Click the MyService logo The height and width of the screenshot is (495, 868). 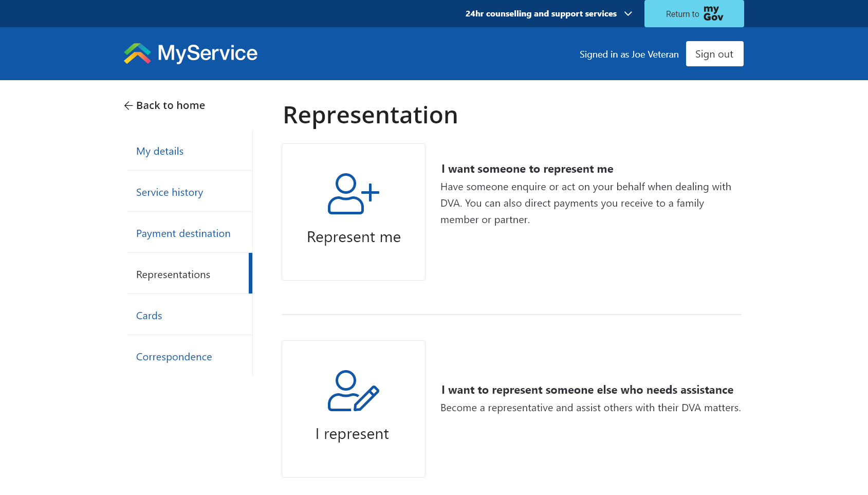coord(190,53)
